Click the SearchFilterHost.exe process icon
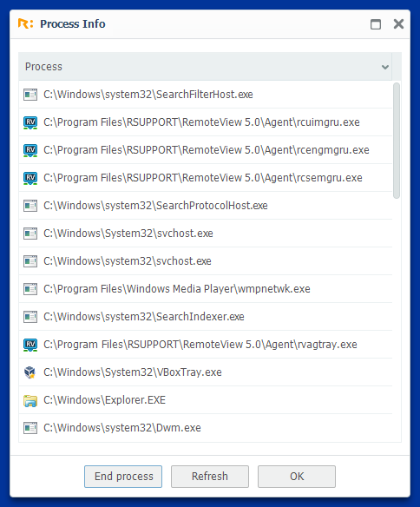 coord(30,95)
